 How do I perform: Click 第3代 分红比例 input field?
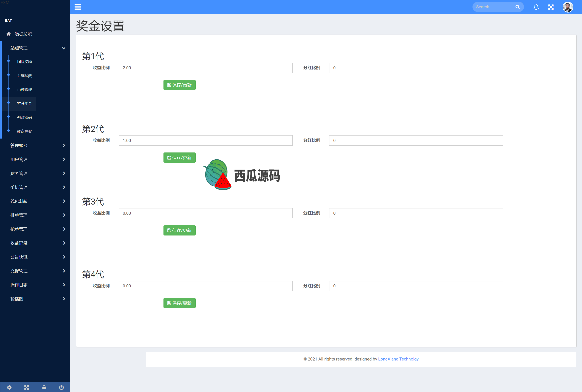416,213
